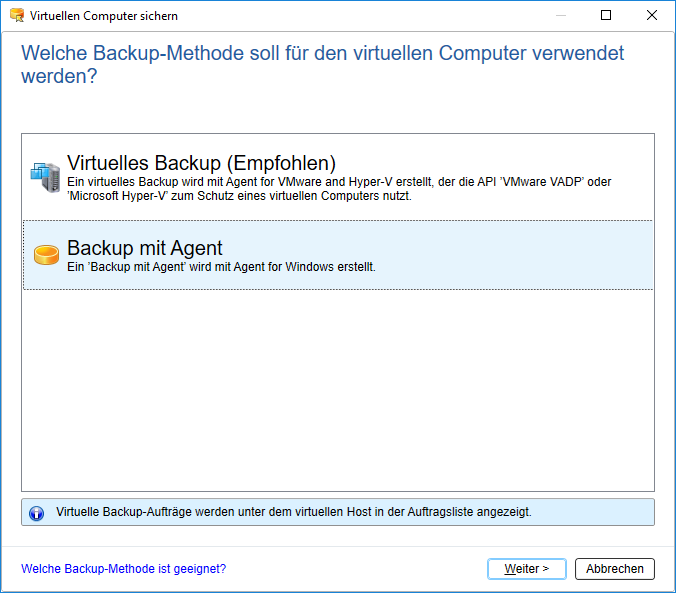Click the blue info icon
The width and height of the screenshot is (676, 593).
pyautogui.click(x=37, y=512)
